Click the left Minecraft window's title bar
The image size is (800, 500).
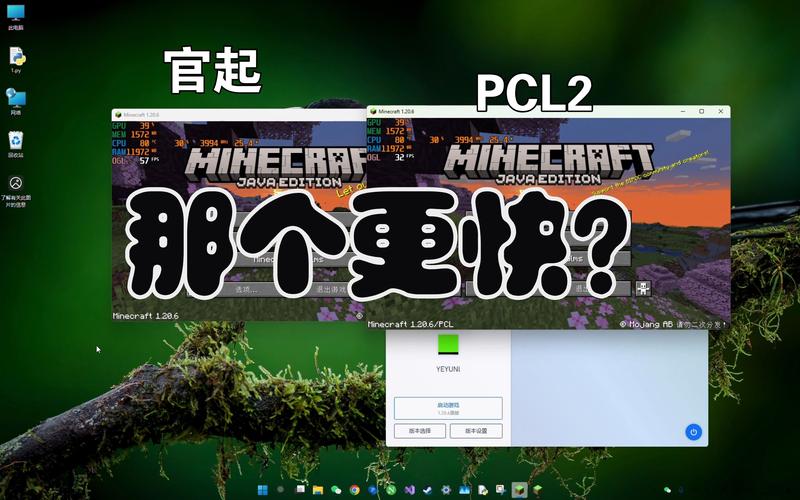(239, 115)
